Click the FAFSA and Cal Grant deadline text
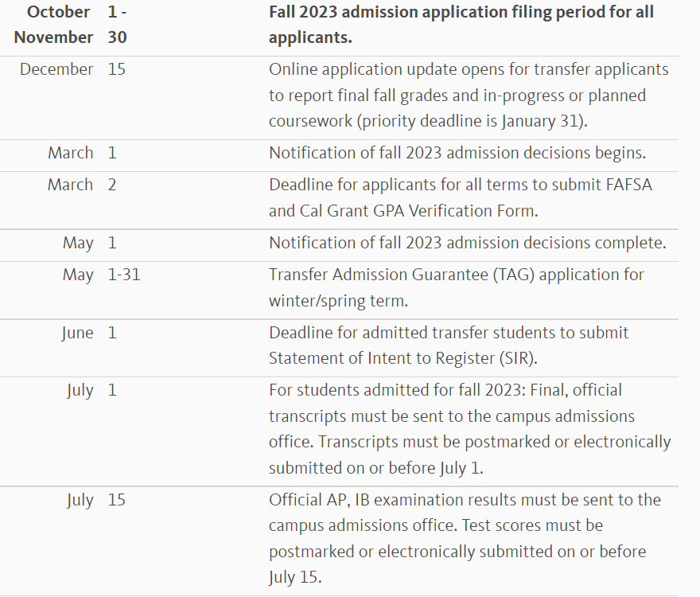The width and height of the screenshot is (700, 597). (461, 197)
